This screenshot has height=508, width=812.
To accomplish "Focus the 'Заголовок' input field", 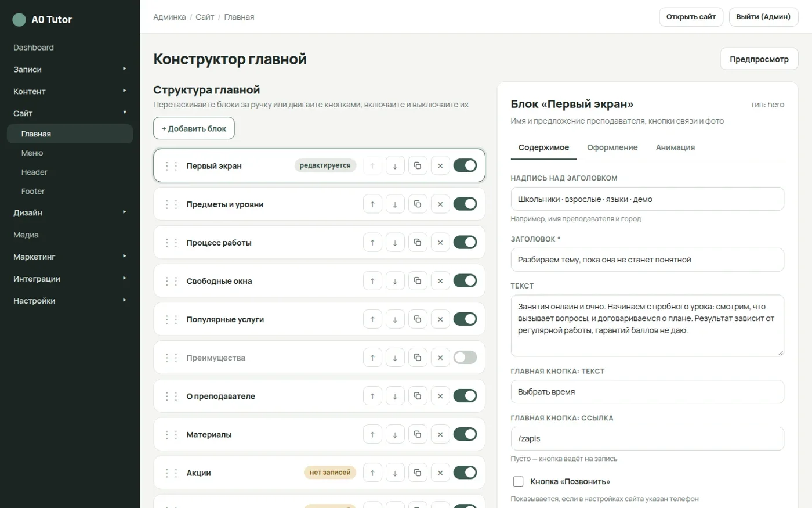I will click(647, 260).
